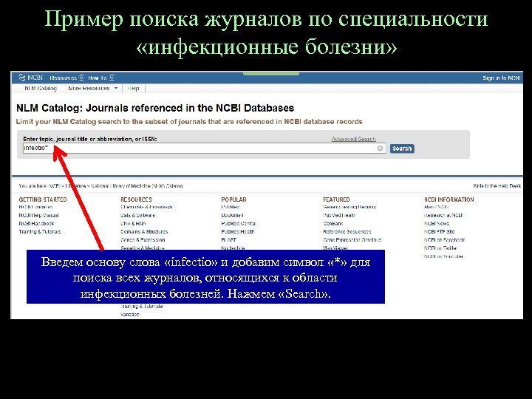532x399 pixels.
Task: Open About NCBI link
Action: tap(437, 207)
